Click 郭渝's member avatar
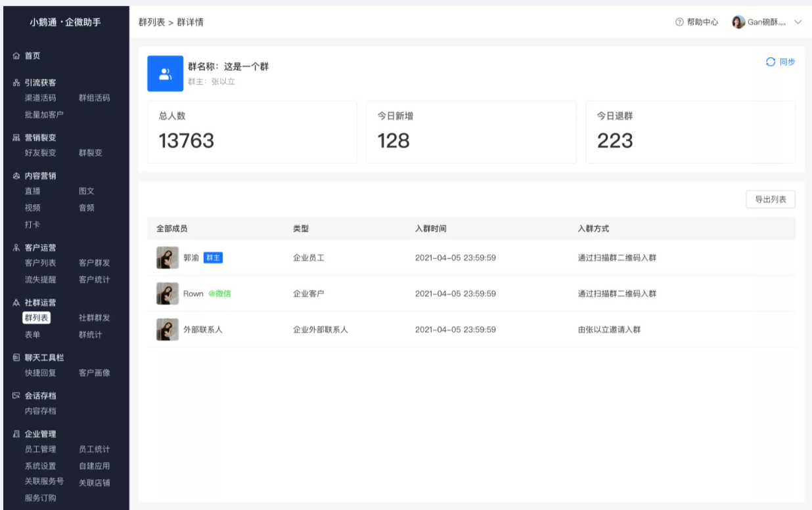The height and width of the screenshot is (510, 812). point(168,258)
